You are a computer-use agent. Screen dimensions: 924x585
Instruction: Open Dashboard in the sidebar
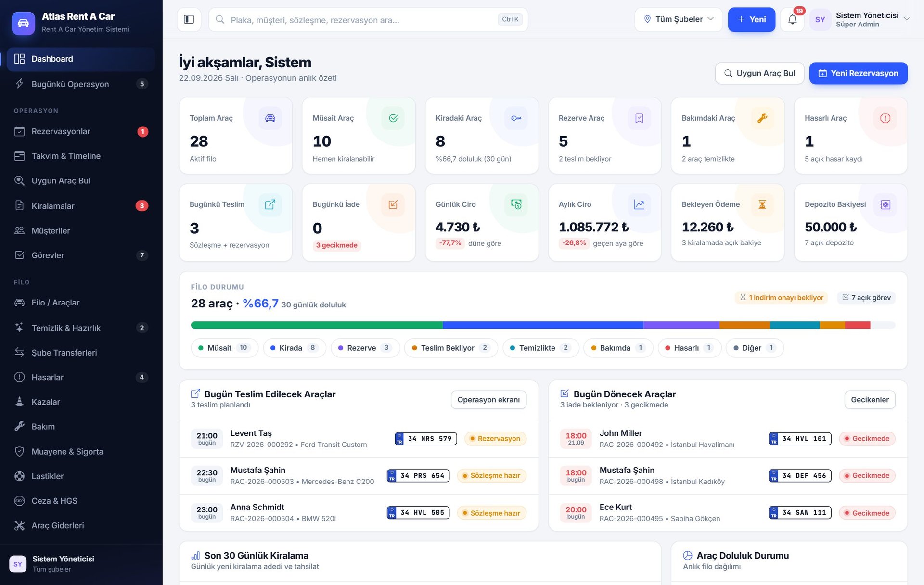pos(81,59)
